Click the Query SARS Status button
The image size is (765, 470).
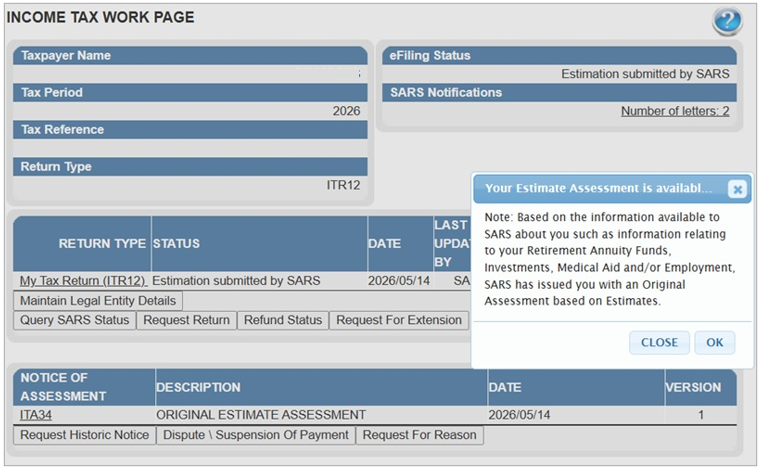pyautogui.click(x=75, y=320)
